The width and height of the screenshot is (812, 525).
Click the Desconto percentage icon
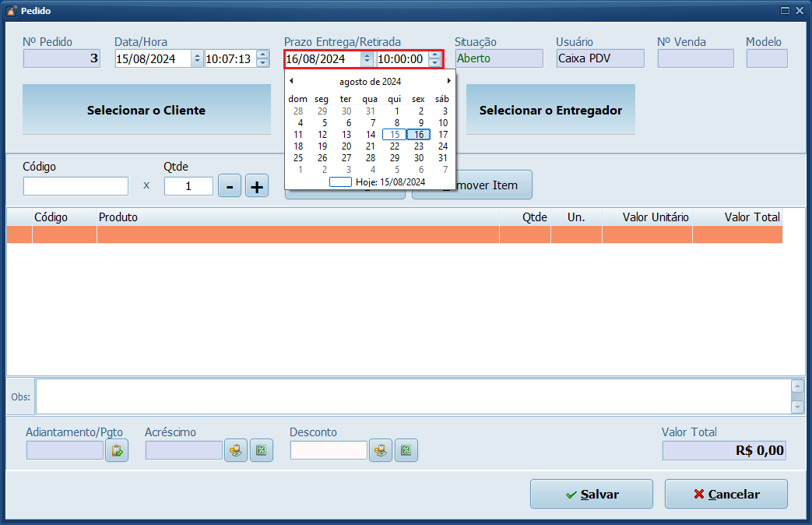[406, 450]
